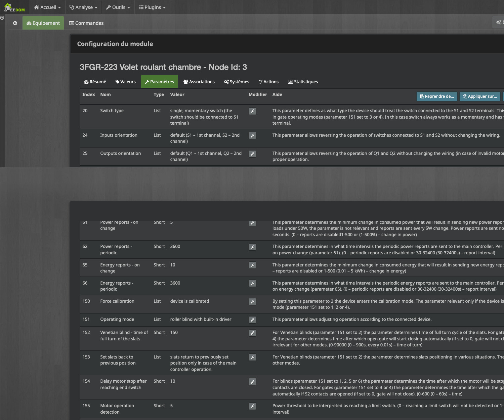Edit Motor operation detection wrench
Viewport: 504px width, 420px height.
(252, 406)
